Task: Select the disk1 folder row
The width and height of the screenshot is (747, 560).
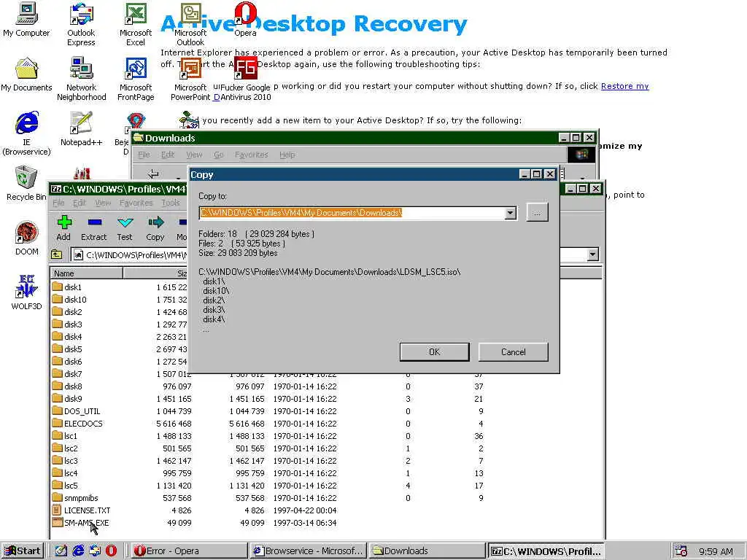Action: point(120,287)
